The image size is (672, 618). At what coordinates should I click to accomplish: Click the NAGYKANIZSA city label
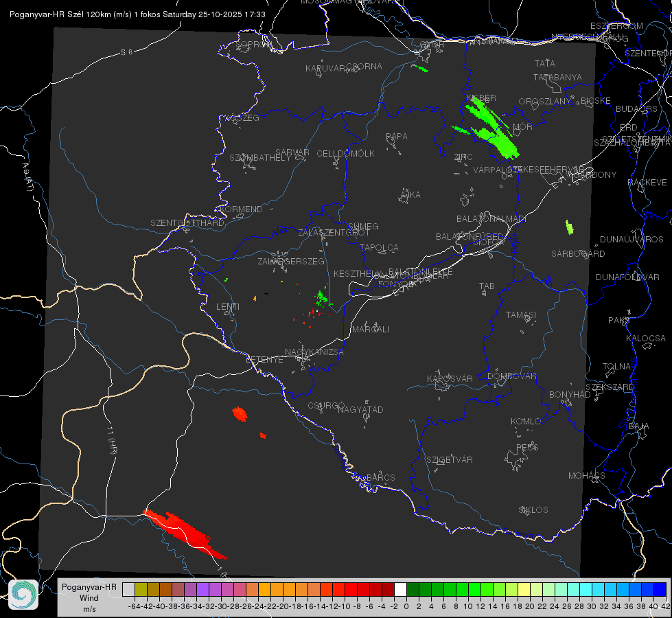pyautogui.click(x=314, y=352)
